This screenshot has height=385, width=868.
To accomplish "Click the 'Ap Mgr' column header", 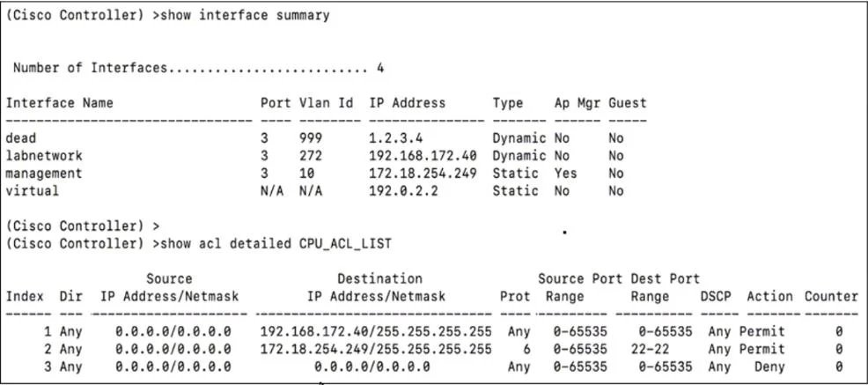I will (x=577, y=103).
